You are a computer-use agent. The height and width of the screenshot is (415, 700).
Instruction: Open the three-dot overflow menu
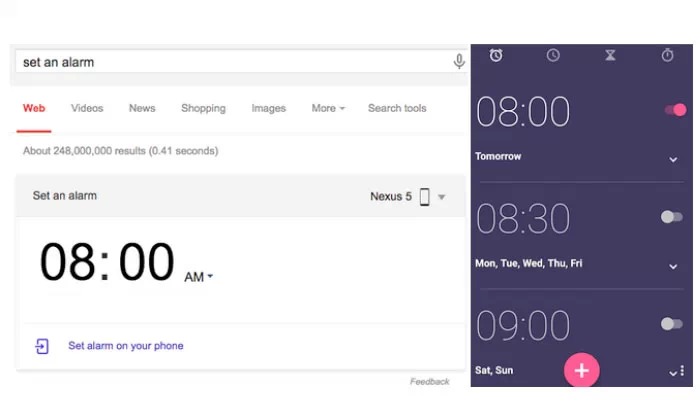point(682,371)
